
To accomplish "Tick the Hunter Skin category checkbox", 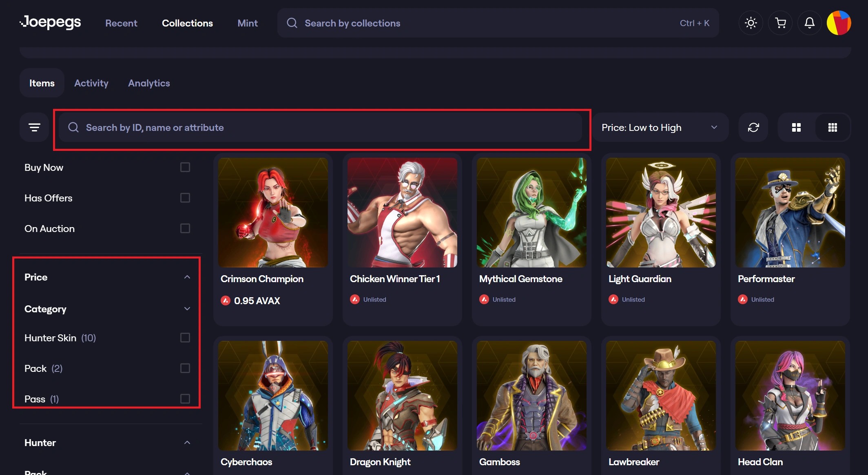I will point(185,338).
